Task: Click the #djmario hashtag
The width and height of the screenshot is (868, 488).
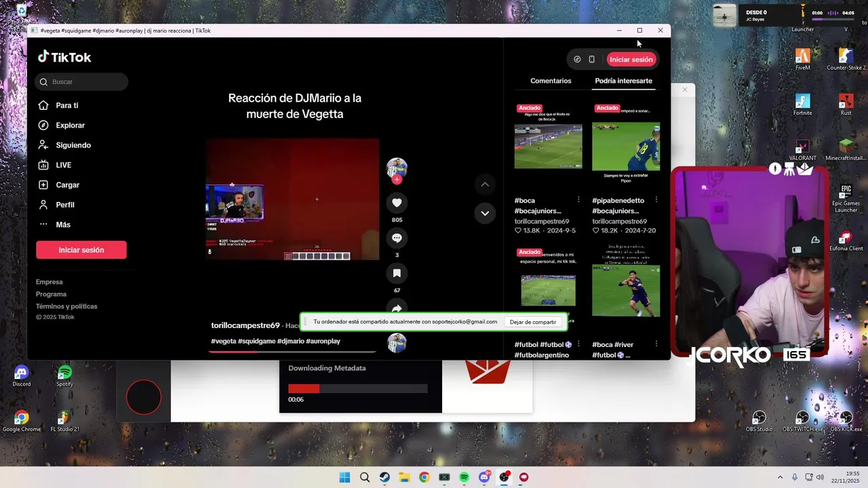Action: [x=290, y=341]
